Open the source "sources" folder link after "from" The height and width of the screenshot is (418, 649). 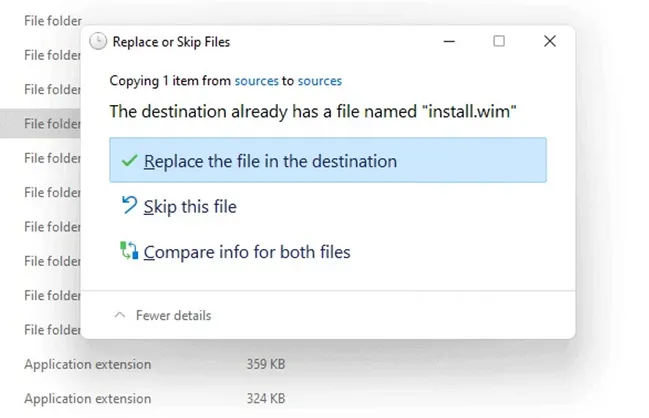coord(256,80)
